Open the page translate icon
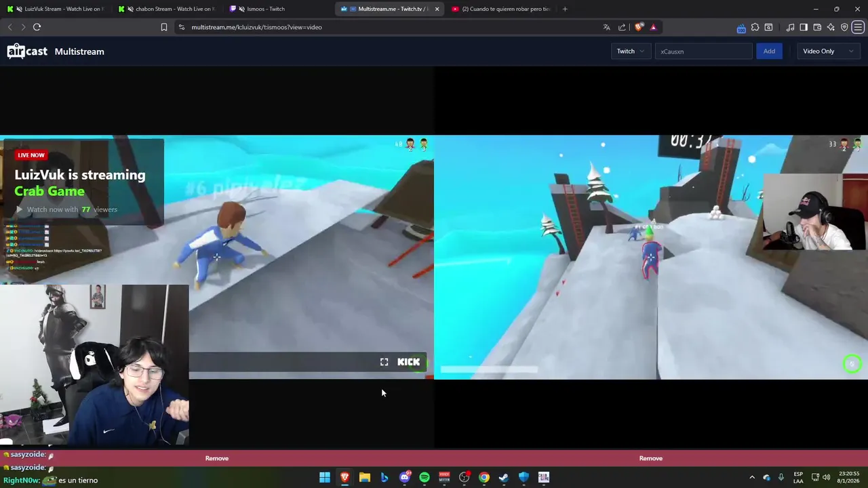The width and height of the screenshot is (868, 488). [606, 27]
